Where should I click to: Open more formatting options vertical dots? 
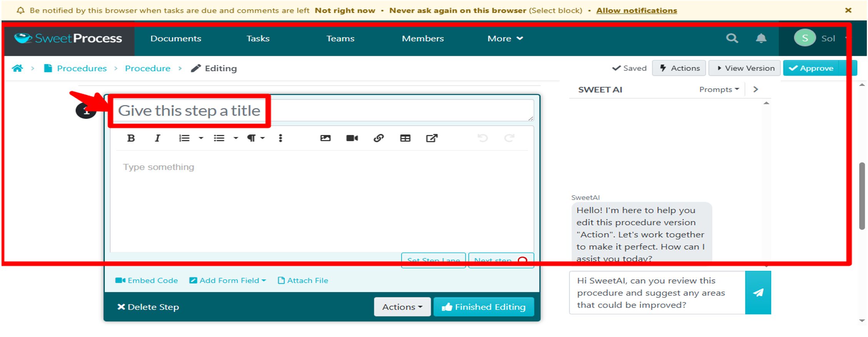pos(280,138)
